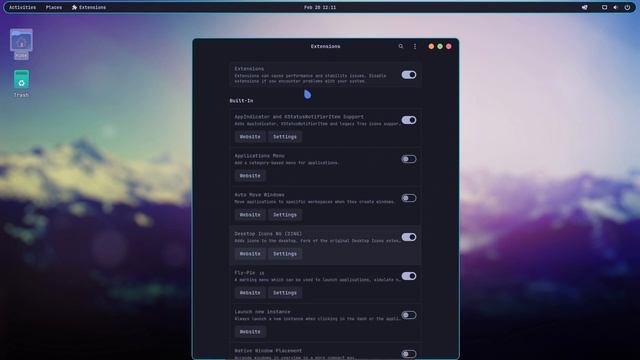Click the Fly-Pie extension name
The width and height of the screenshot is (640, 360).
[245, 273]
